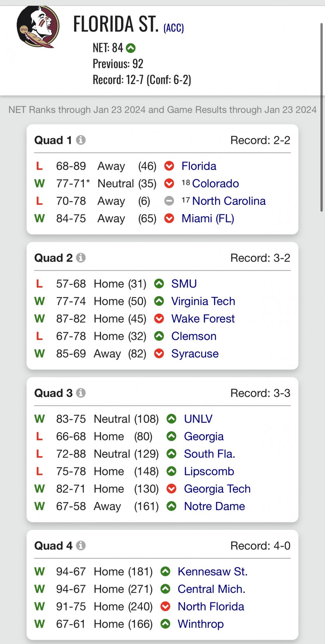The image size is (325, 644).
Task: Click the Quad 1 info icon
Action: (81, 140)
